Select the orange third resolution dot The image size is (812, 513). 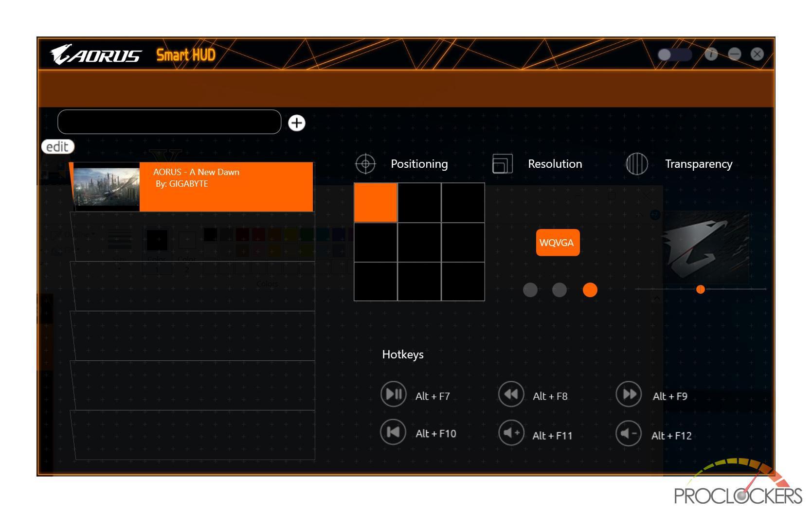(x=590, y=290)
